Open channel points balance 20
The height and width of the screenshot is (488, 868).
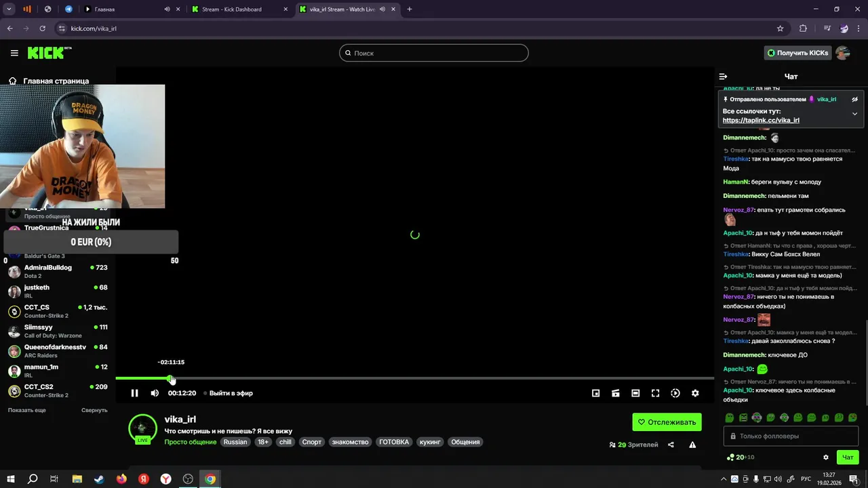pyautogui.click(x=740, y=457)
